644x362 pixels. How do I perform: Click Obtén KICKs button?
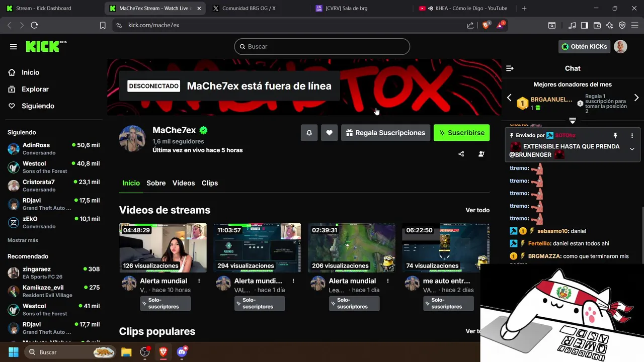tap(585, 46)
